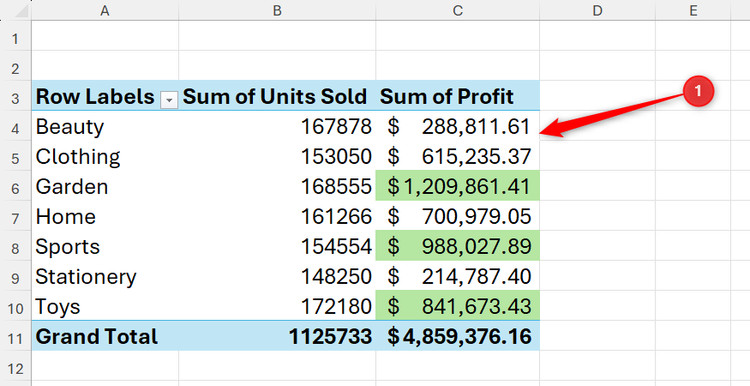Image resolution: width=750 pixels, height=386 pixels.
Task: Select the Sum of Profit header
Action: click(x=458, y=96)
